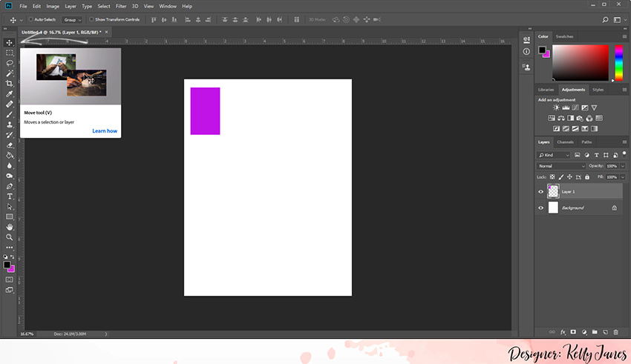Select the Healing Brush tool
The image size is (631, 364).
pyautogui.click(x=9, y=105)
